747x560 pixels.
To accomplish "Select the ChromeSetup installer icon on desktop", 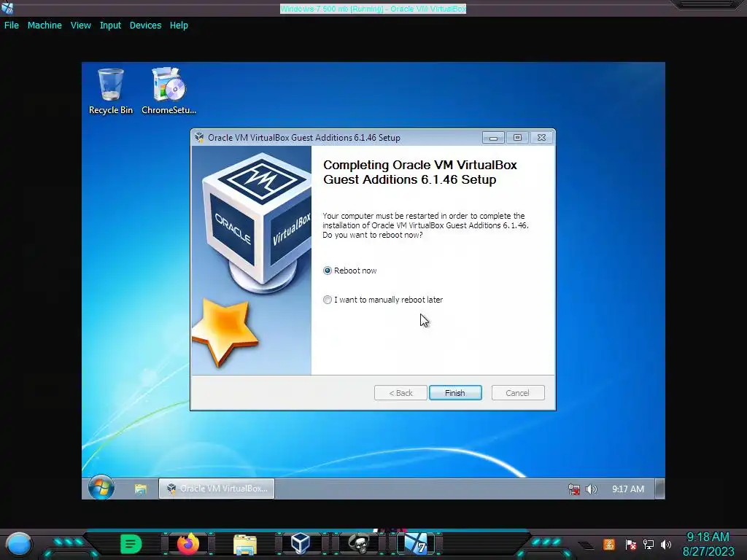I will point(169,90).
